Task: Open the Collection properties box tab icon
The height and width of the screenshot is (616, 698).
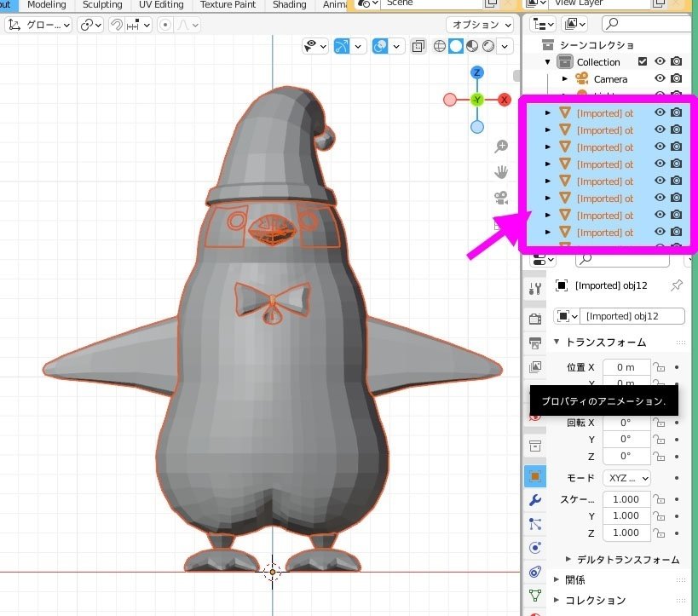Action: tap(535, 446)
